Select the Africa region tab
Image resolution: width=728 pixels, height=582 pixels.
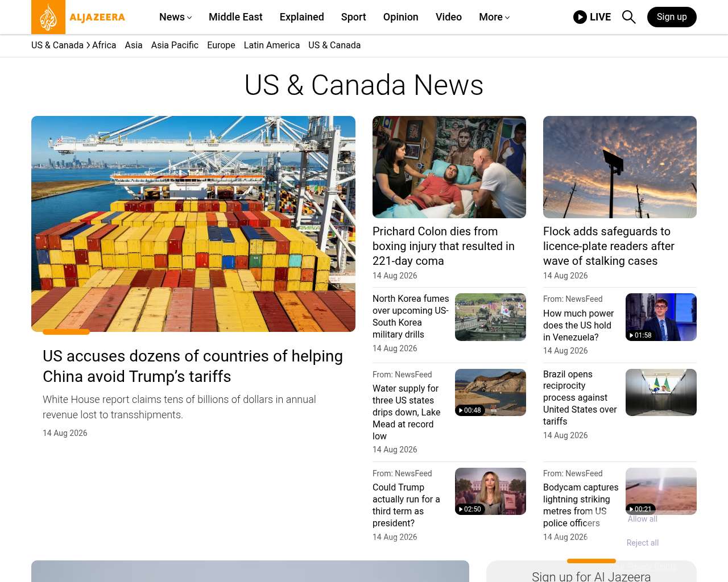(104, 45)
